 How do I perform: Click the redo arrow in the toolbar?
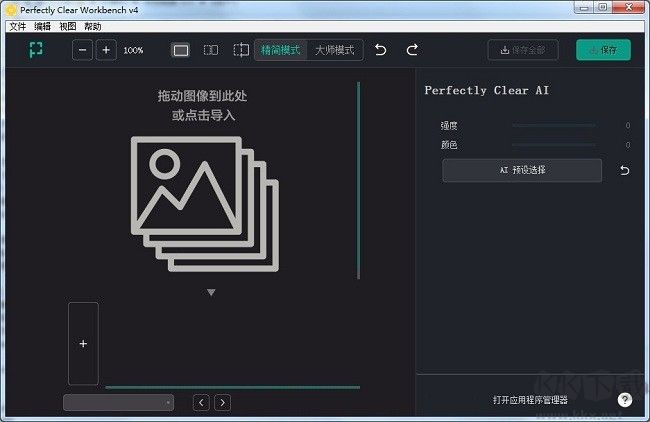click(x=412, y=50)
